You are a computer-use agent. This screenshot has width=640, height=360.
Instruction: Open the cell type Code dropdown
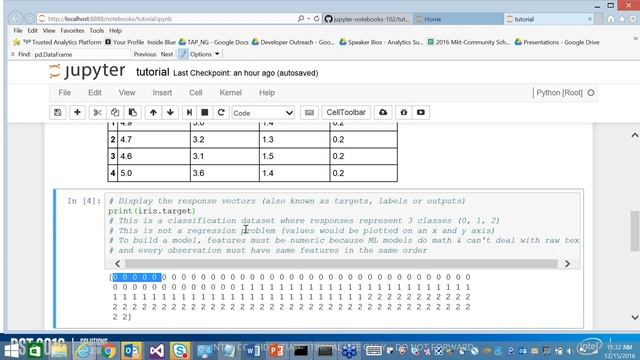[x=263, y=113]
